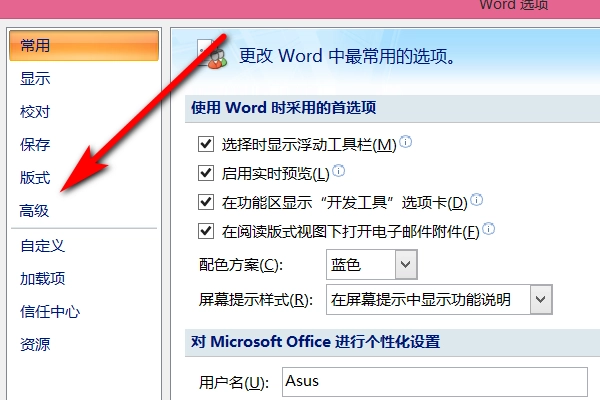Image resolution: width=600 pixels, height=400 pixels.
Task: Open the 屏幕提示样式 dropdown arrow
Action: coord(541,299)
